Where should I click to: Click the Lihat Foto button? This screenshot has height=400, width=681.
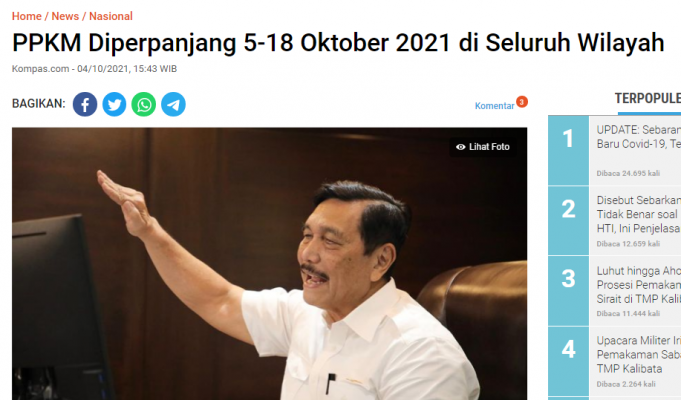[483, 147]
